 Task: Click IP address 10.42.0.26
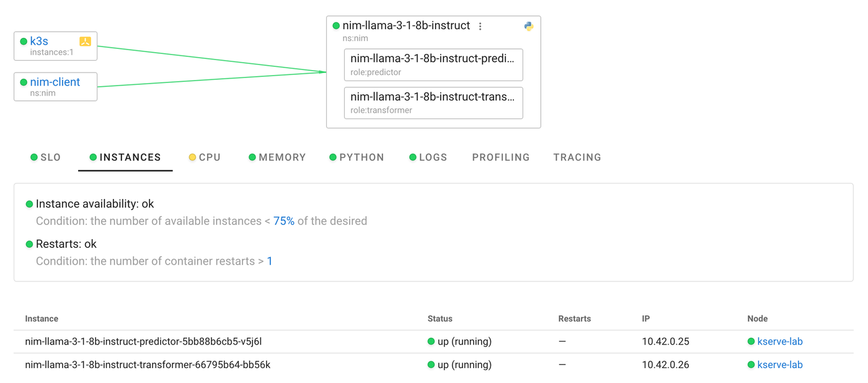(665, 365)
